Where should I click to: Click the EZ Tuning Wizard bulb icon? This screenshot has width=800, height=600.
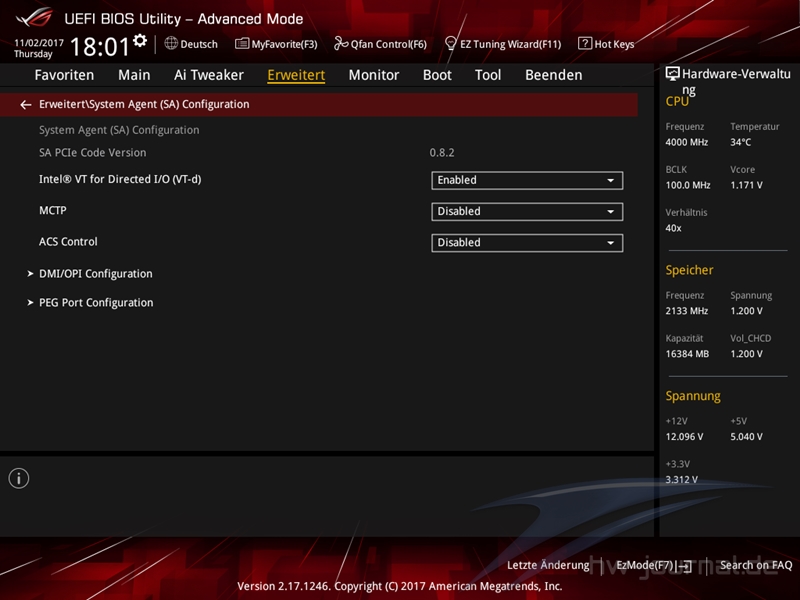[450, 43]
